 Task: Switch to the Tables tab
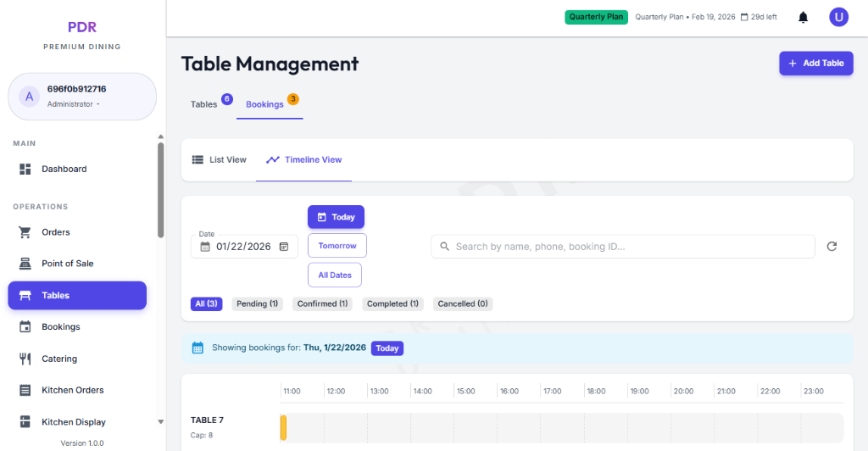[x=204, y=104]
